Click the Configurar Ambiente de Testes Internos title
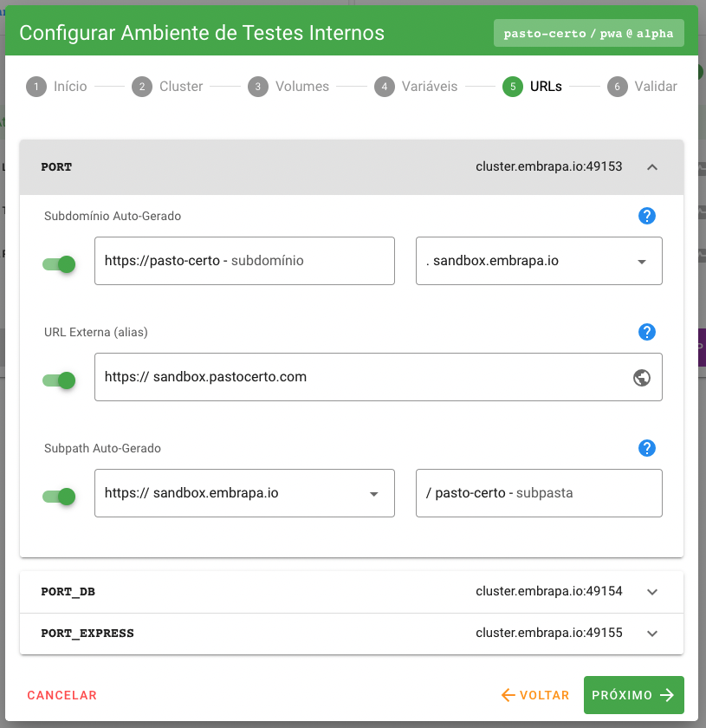706x728 pixels. point(202,33)
